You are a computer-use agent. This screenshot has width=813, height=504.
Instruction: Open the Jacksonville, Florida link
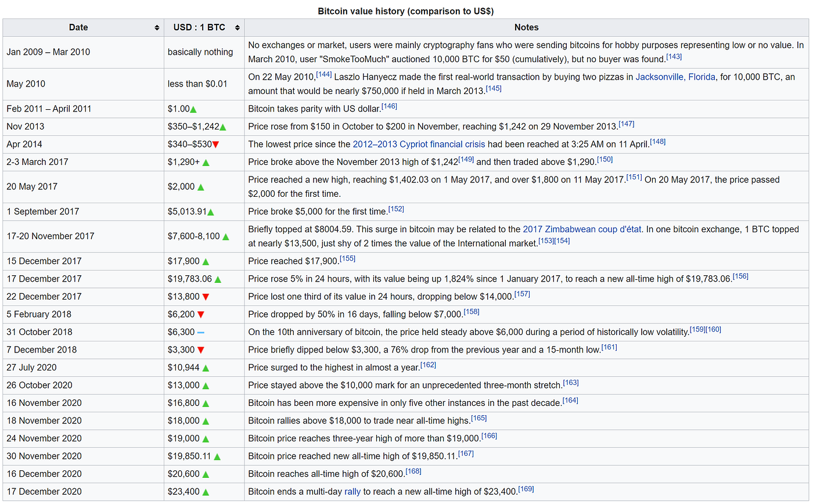click(675, 77)
